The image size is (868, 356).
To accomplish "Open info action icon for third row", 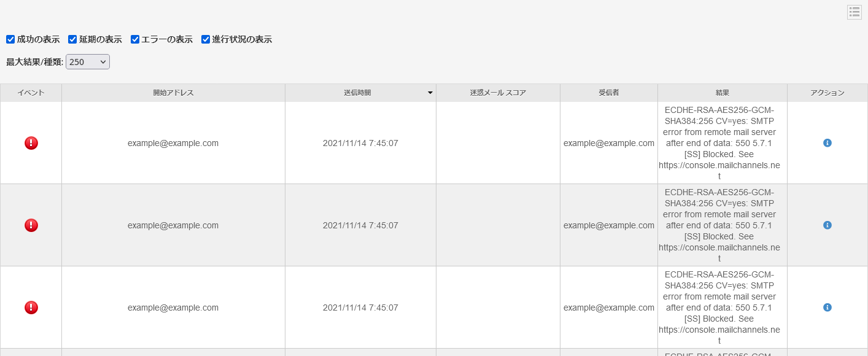I will (827, 308).
